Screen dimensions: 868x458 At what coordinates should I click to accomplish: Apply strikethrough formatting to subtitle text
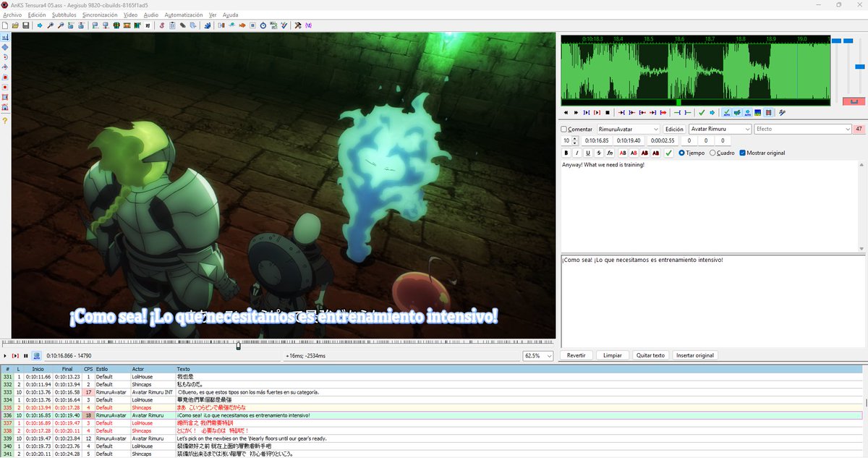pyautogui.click(x=598, y=153)
